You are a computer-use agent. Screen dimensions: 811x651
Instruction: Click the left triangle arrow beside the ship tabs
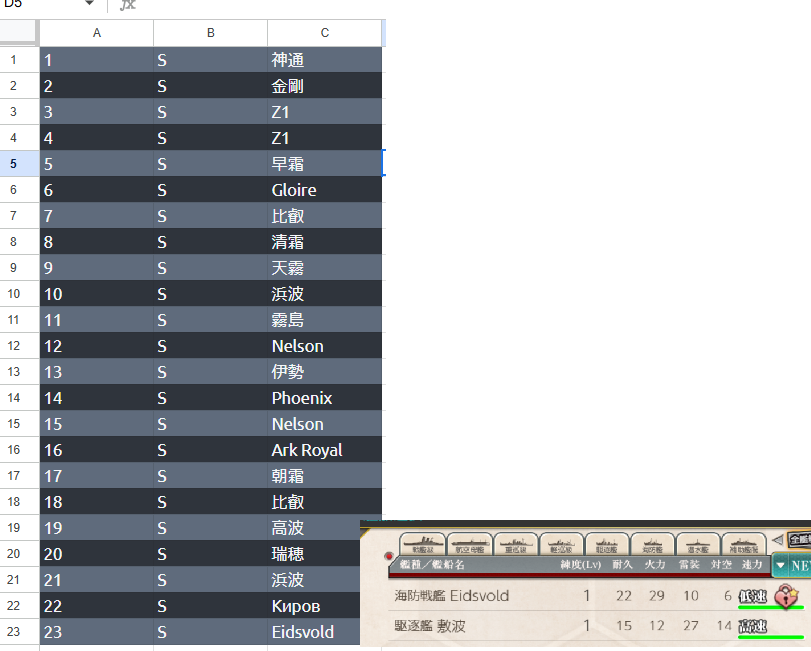(x=777, y=540)
